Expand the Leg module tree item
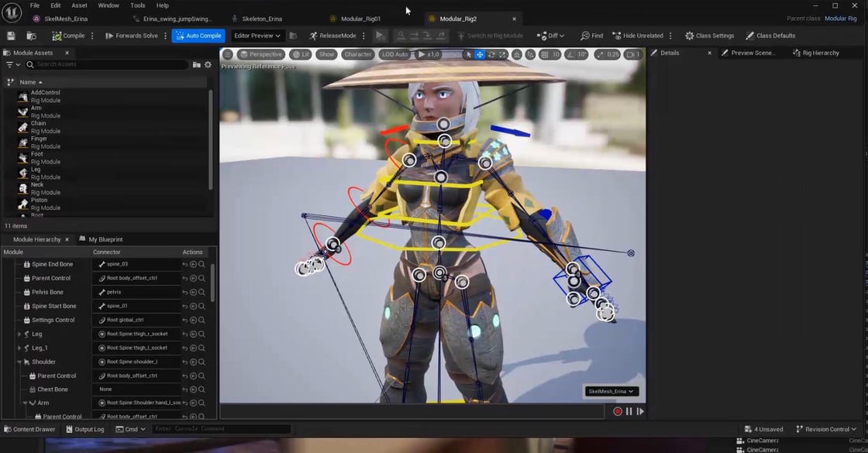Screen dimensions: 868x453 click(x=19, y=334)
